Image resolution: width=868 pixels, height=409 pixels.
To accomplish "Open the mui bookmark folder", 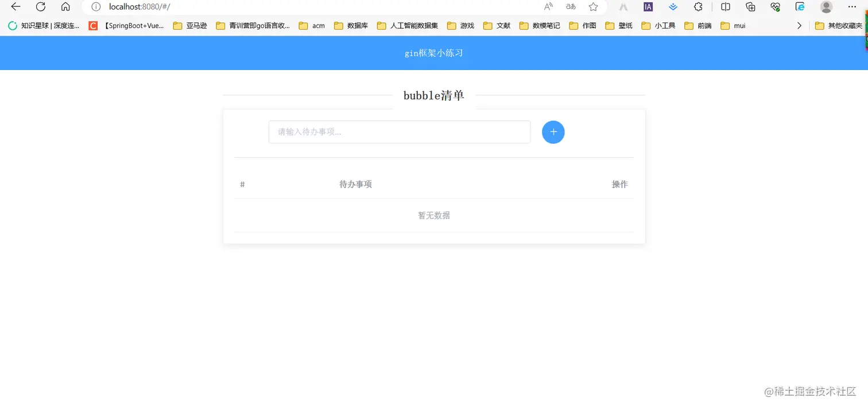I will coord(733,26).
